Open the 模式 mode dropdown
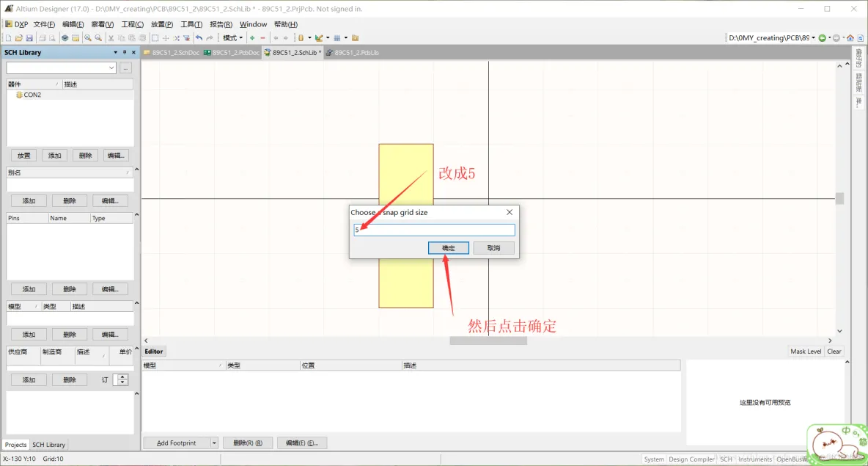 tap(232, 38)
